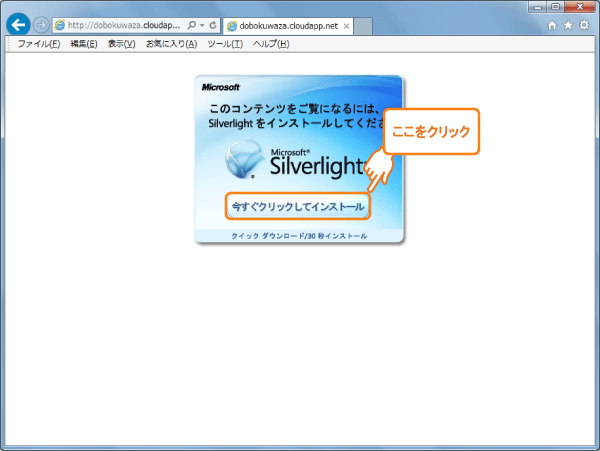Open the Tools gear icon
The width and height of the screenshot is (600, 451).
tap(584, 25)
